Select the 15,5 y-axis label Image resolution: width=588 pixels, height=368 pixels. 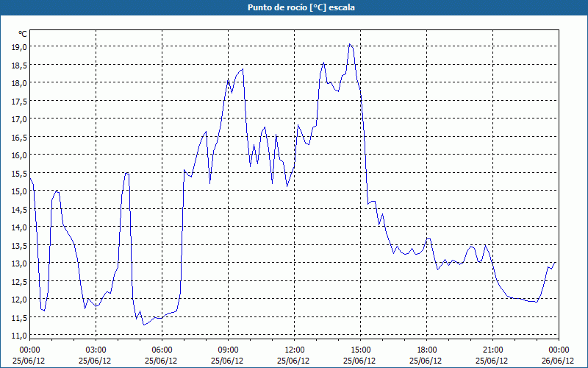[19, 173]
